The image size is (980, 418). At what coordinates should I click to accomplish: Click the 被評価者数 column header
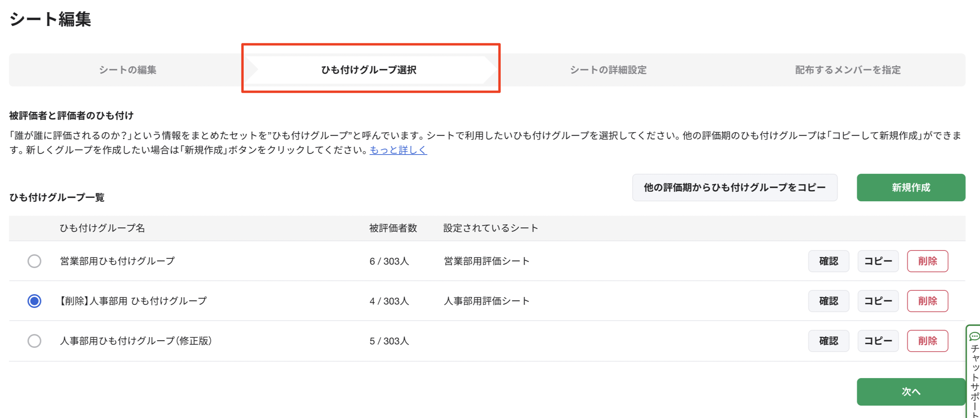(393, 228)
